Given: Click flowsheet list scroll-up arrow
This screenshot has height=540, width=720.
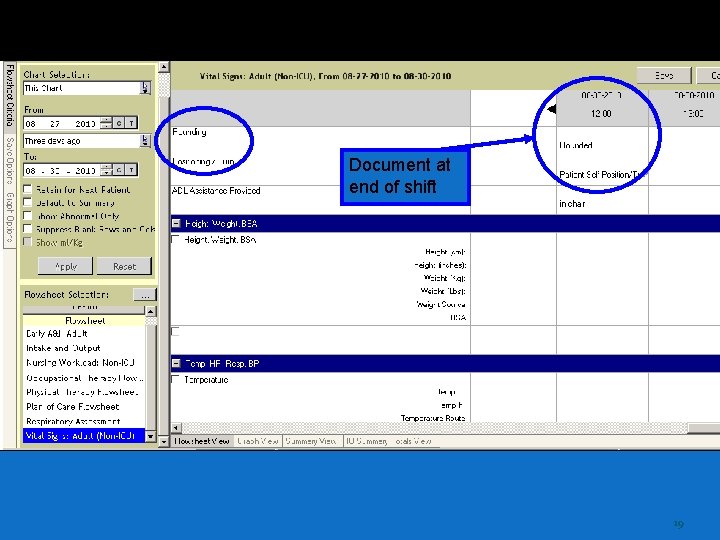Looking at the screenshot, I should [x=151, y=311].
